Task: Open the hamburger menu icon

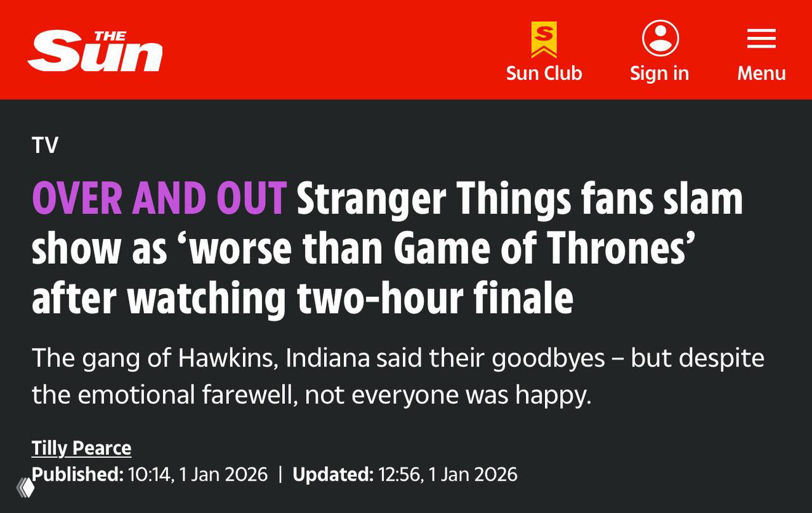Action: click(761, 39)
